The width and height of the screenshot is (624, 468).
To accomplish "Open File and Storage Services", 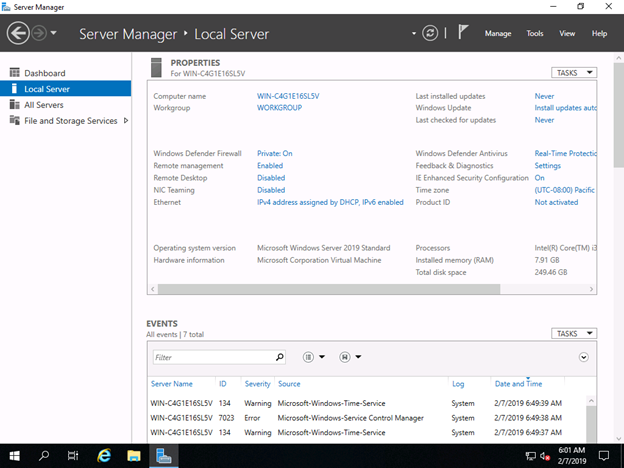I will pos(71,121).
